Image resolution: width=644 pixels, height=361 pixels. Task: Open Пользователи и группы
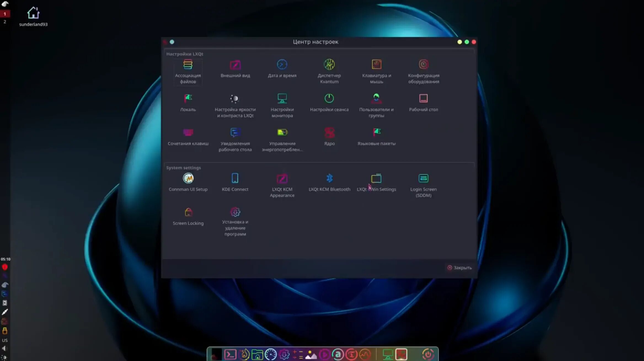[x=376, y=106]
